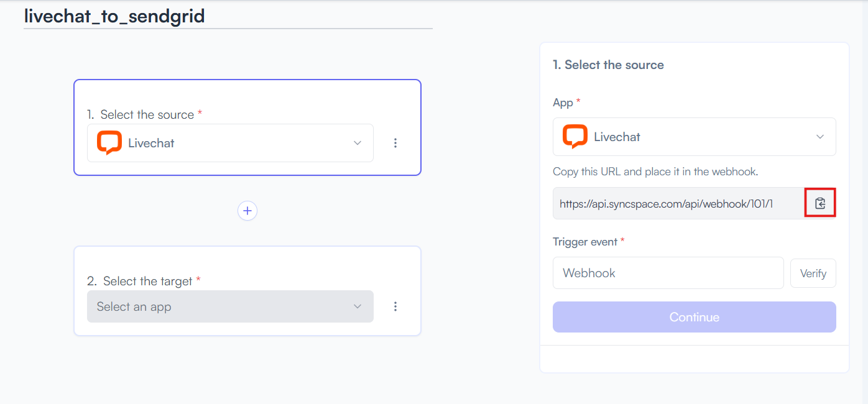Click the 'Trigger event' field label
868x404 pixels.
pyautogui.click(x=585, y=242)
